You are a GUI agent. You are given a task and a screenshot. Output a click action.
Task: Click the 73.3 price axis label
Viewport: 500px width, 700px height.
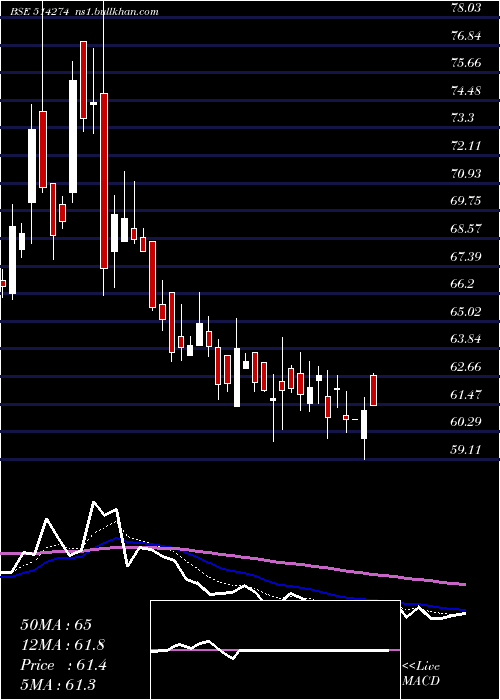tap(463, 118)
